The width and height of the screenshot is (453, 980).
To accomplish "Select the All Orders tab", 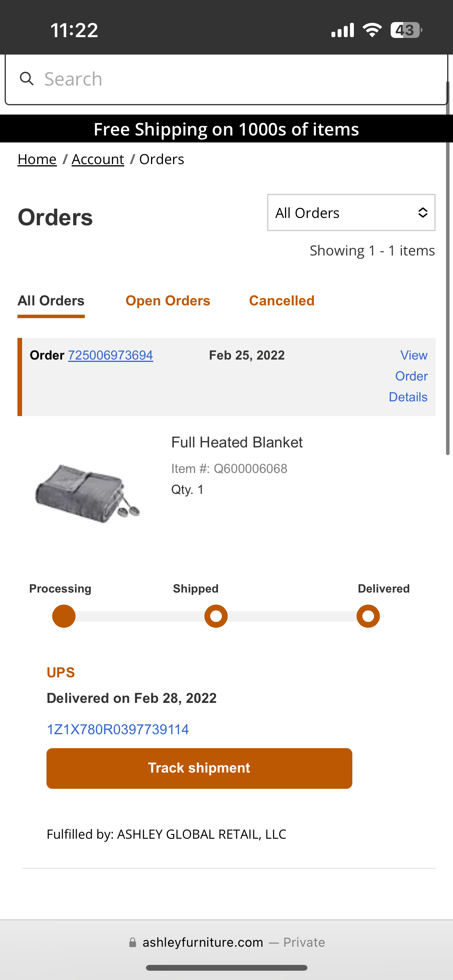I will 51,301.
